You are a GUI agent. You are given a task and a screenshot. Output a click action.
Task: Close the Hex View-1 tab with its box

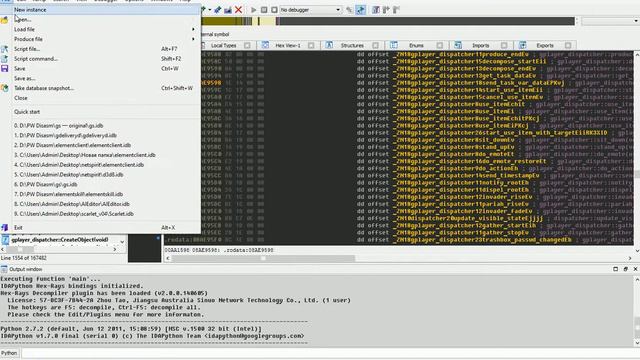coord(311,45)
